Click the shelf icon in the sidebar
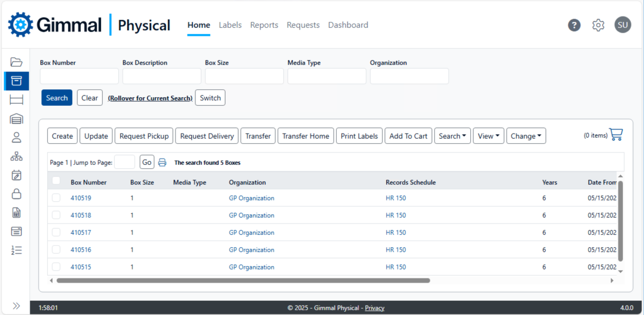 16,100
